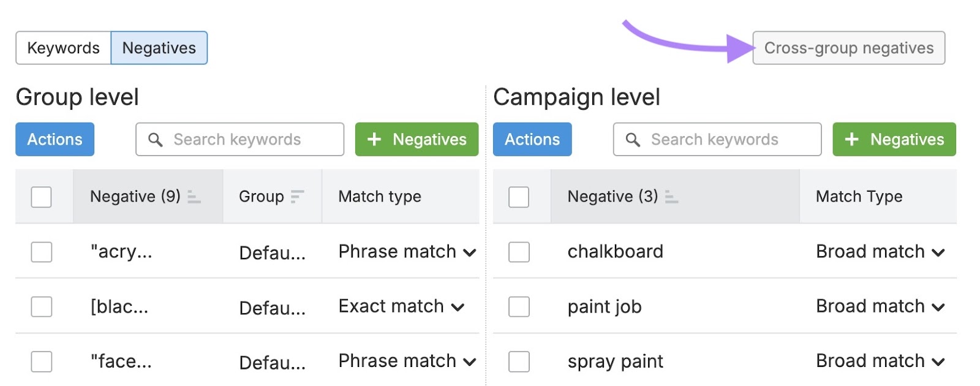This screenshot has width=980, height=386.
Task: Select the Negatives tab
Action: [159, 47]
